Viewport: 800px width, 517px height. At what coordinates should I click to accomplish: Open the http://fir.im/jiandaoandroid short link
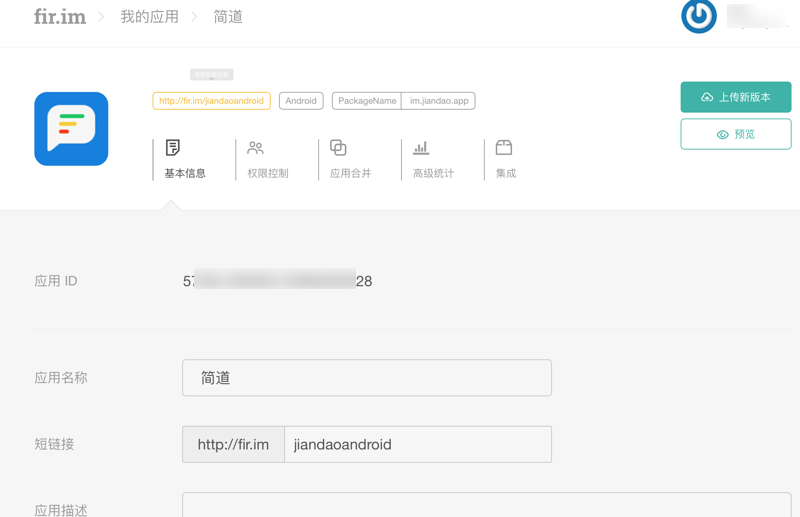coord(211,101)
